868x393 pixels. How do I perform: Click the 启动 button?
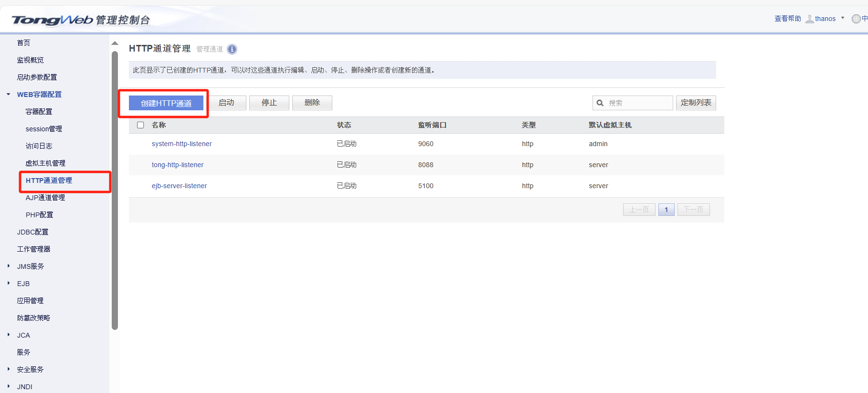pos(226,103)
